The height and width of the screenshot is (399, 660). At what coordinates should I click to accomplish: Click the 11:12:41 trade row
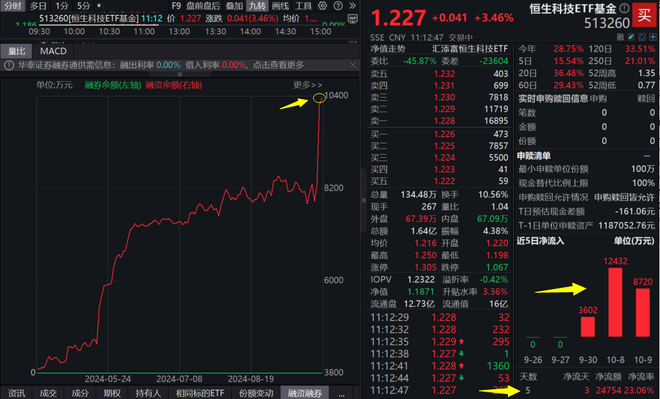coord(439,366)
